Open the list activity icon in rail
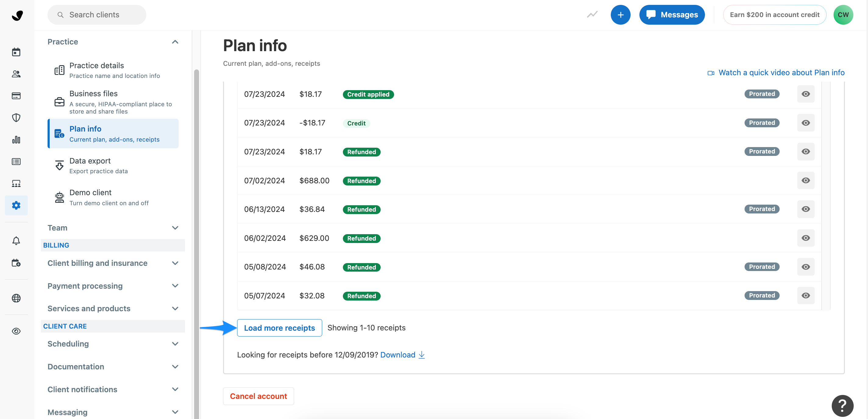868x419 pixels. tap(16, 162)
